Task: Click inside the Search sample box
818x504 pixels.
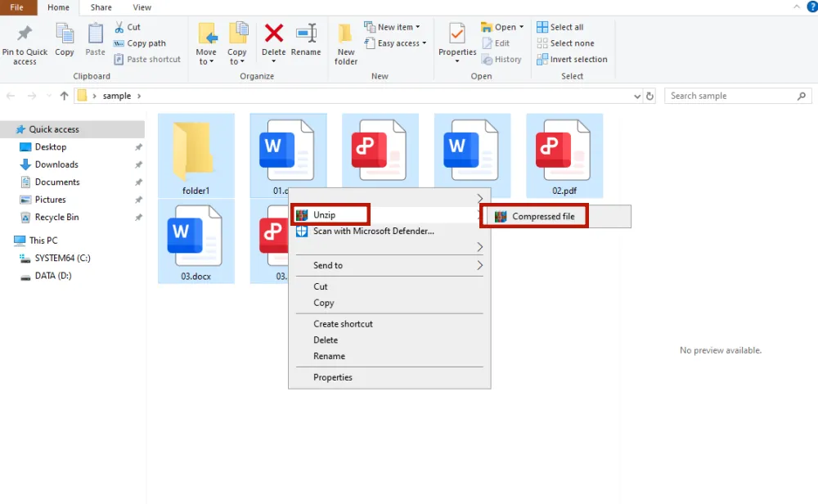Action: pos(730,96)
